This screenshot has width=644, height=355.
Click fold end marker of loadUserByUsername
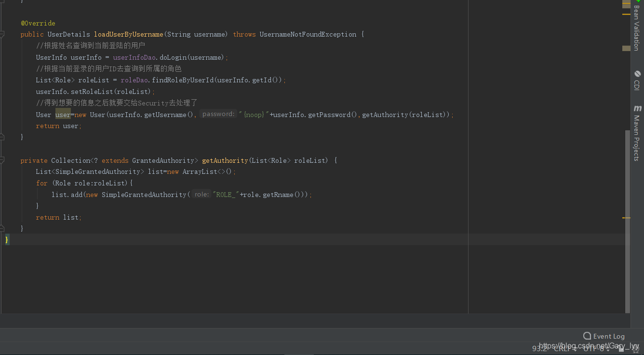click(2, 137)
